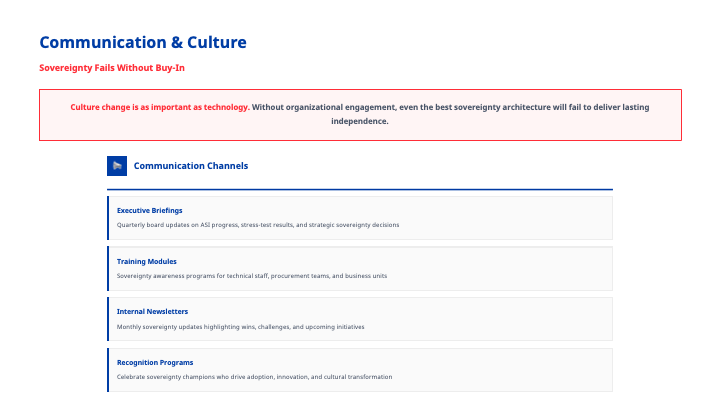Click the word independence in the callout box
The width and height of the screenshot is (720, 405).
[359, 121]
